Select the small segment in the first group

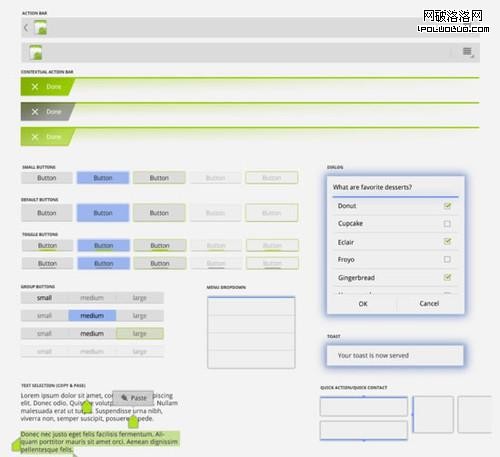coord(44,298)
